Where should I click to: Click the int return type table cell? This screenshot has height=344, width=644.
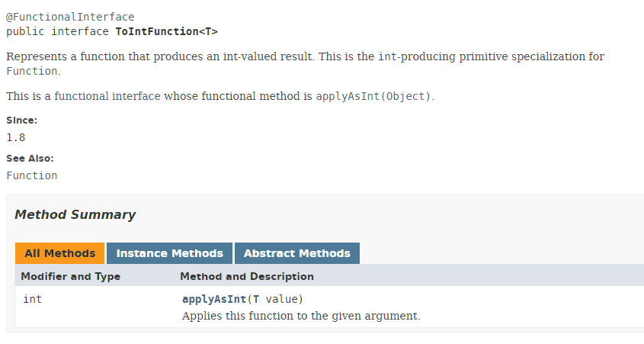(32, 299)
